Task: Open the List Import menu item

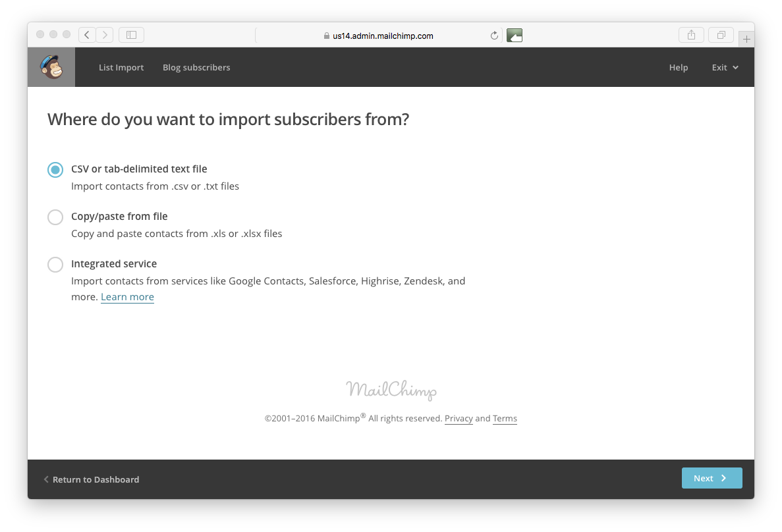Action: point(121,67)
